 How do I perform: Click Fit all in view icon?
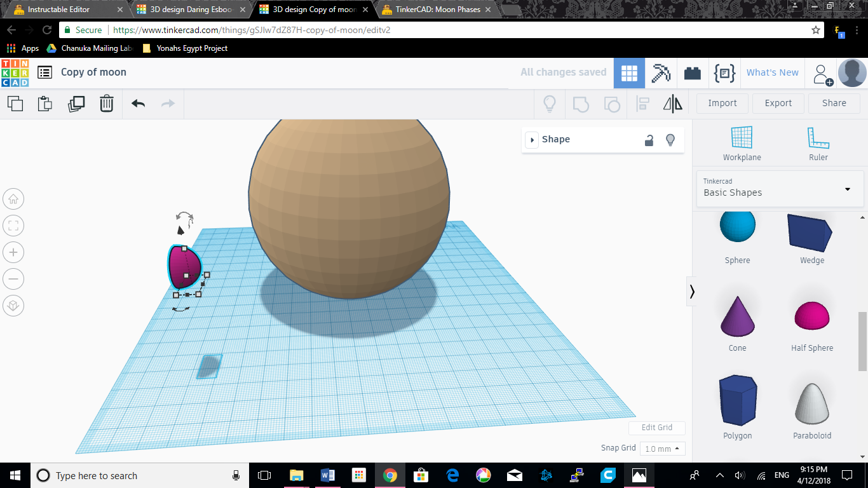(13, 226)
